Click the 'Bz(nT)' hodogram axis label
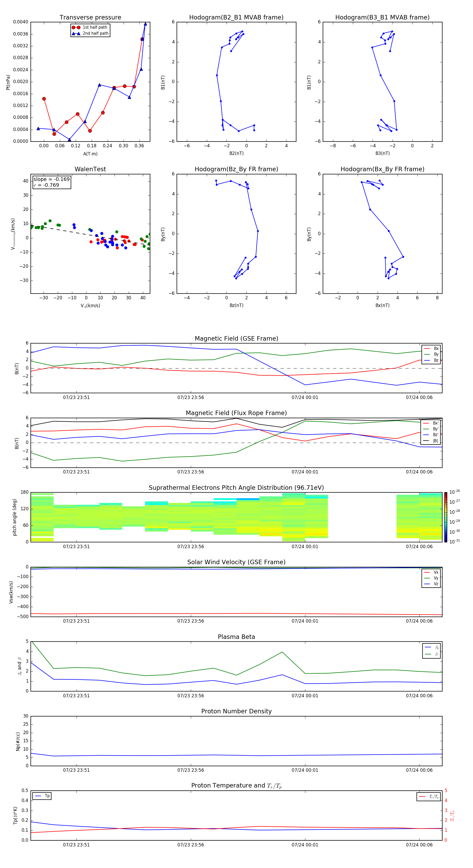Image resolution: width=473 pixels, height=868 pixels. click(x=236, y=305)
